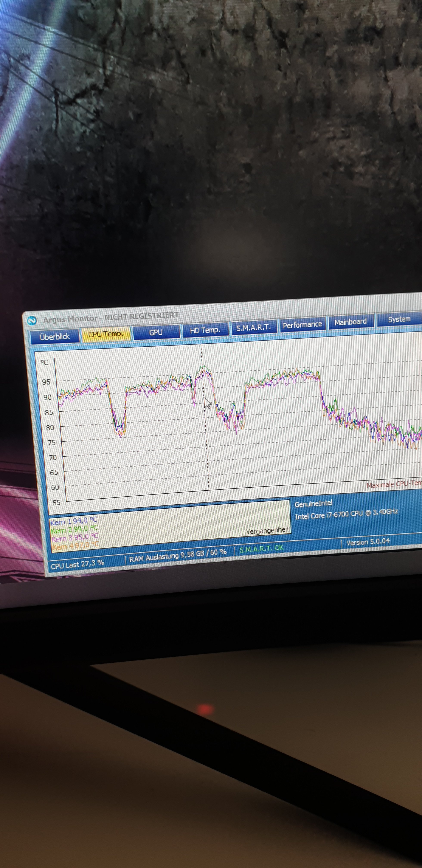
Task: Switch to the GPU tab
Action: click(x=156, y=332)
